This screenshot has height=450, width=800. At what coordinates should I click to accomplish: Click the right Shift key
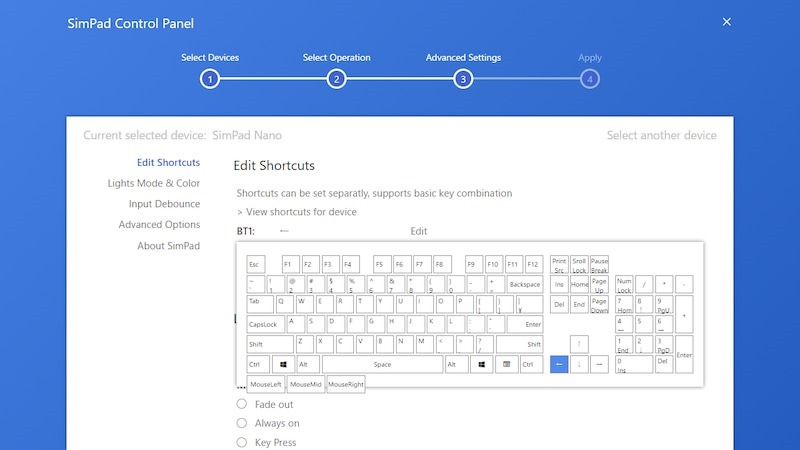point(520,344)
